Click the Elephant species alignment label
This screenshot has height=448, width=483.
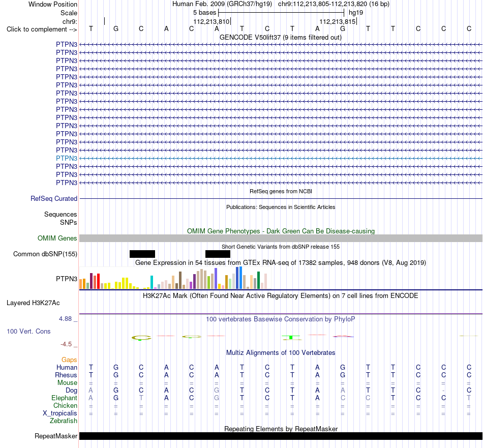(65, 398)
